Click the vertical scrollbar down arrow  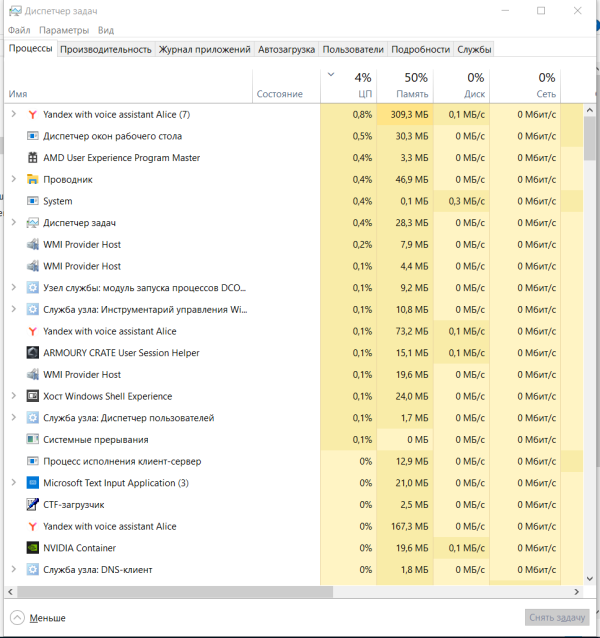590,579
